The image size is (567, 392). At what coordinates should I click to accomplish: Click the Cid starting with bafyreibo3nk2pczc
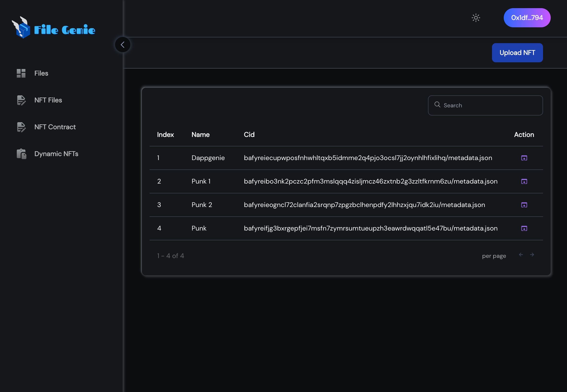click(x=371, y=182)
